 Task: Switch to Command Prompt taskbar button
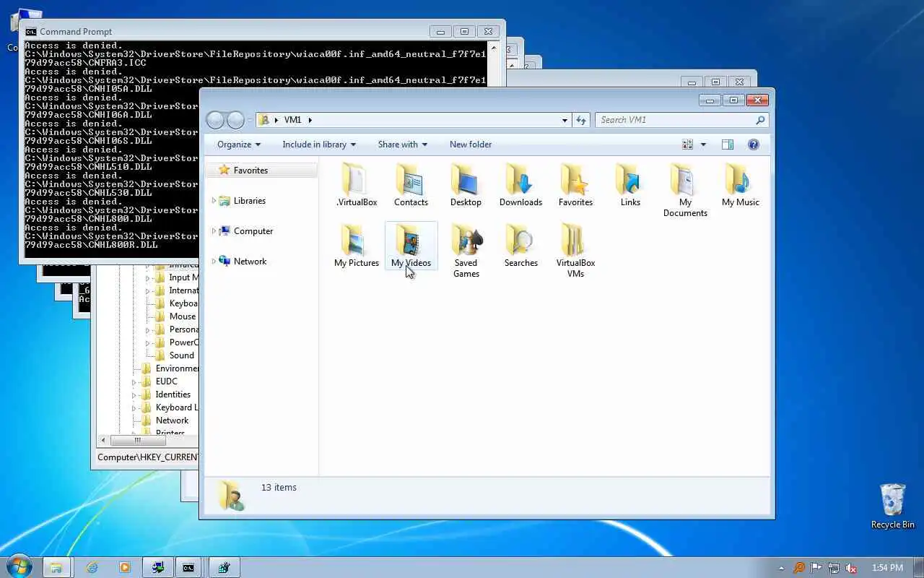(x=188, y=567)
